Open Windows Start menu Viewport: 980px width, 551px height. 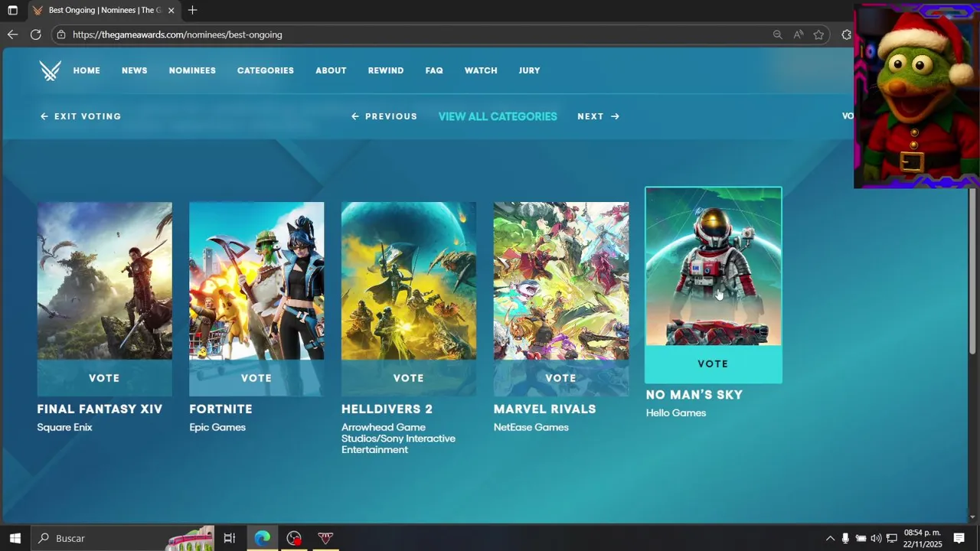[x=15, y=538]
